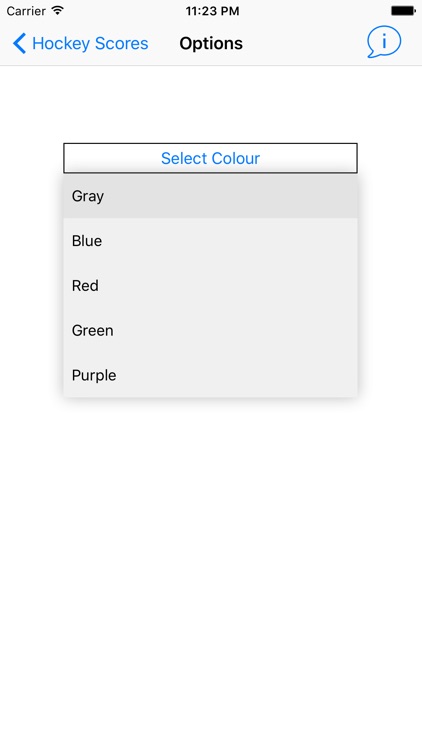This screenshot has height=750, width=422.
Task: Go back to Hockey Scores
Action: click(x=80, y=43)
